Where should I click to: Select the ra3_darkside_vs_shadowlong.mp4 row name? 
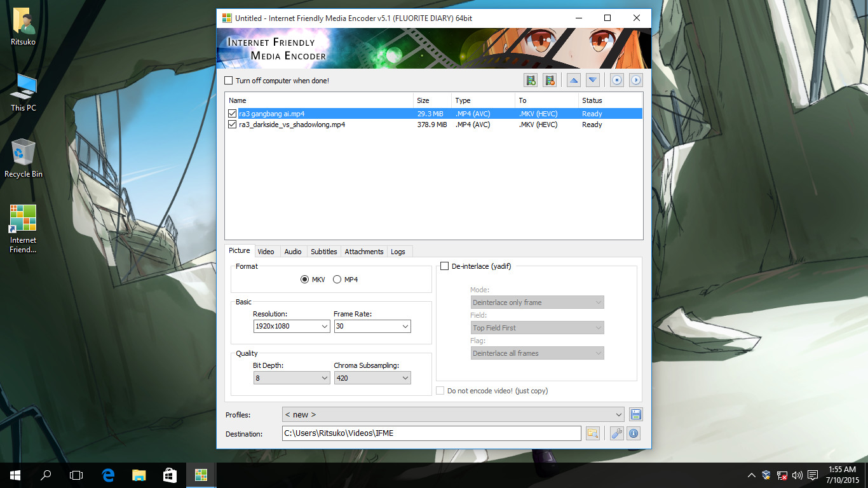(292, 125)
